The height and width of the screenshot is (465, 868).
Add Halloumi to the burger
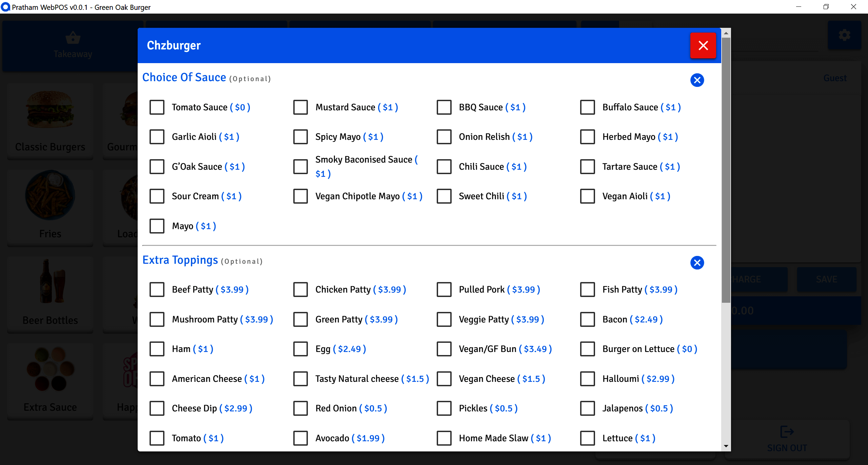click(x=587, y=379)
